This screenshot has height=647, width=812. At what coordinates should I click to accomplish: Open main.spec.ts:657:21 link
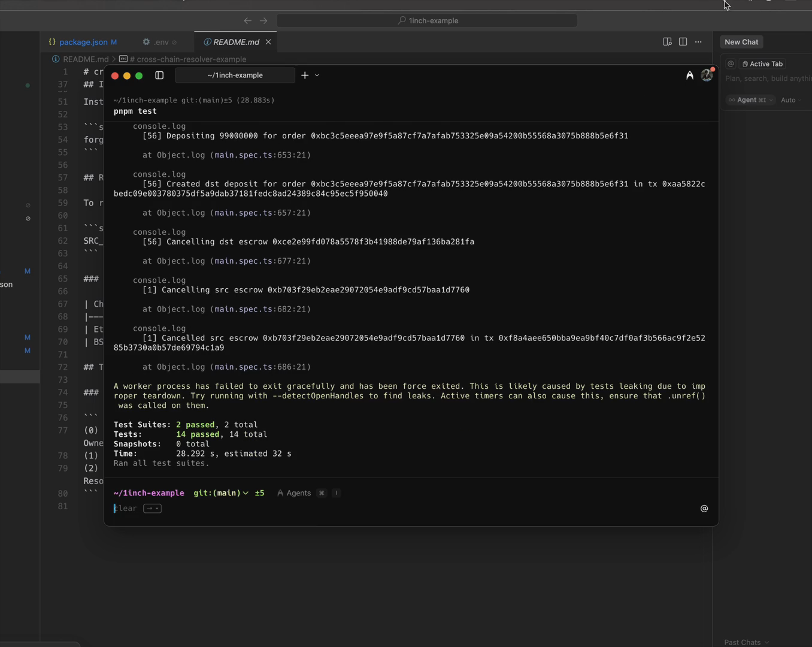point(260,213)
